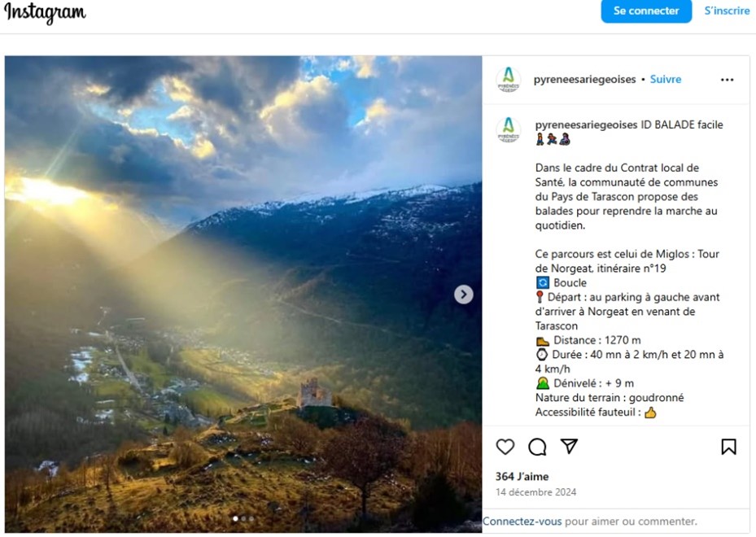Open the three-dot options menu of the post
Viewport: 756px width, 537px height.
click(x=727, y=79)
